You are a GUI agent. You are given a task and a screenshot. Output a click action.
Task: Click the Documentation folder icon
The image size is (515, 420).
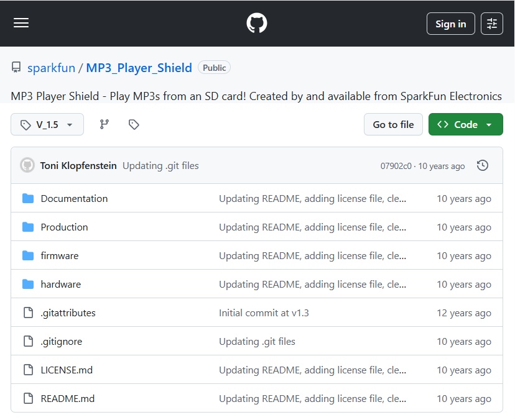tap(28, 199)
